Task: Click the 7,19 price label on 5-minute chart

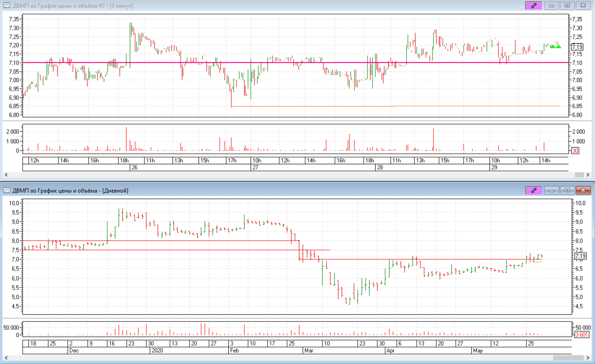Action: click(x=577, y=47)
